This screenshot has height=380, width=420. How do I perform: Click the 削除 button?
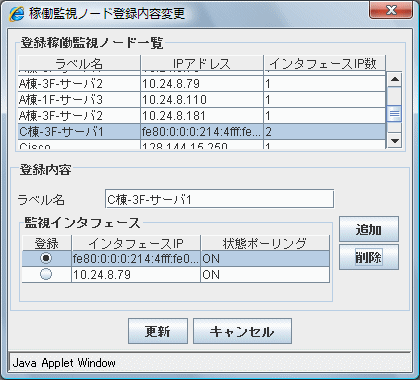369,257
